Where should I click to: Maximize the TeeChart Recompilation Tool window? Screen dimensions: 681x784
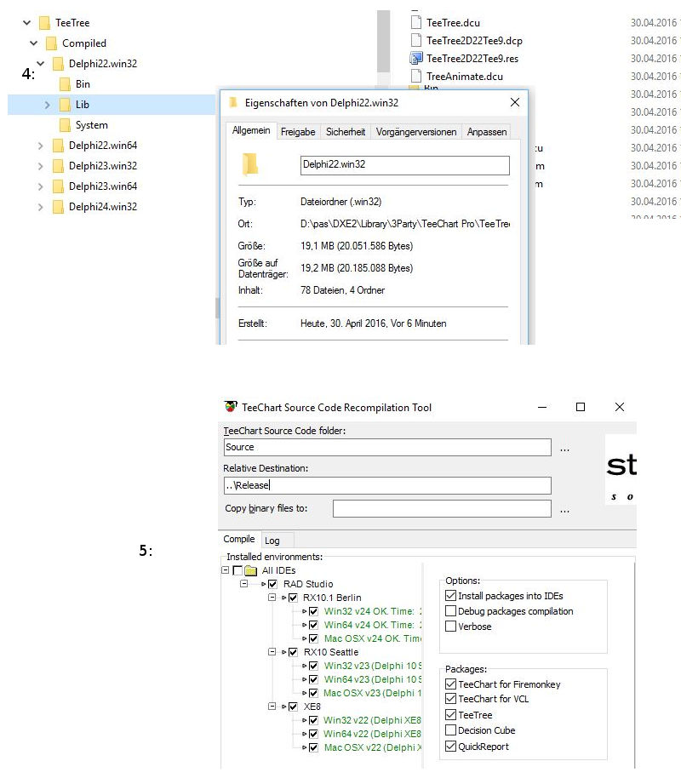581,407
